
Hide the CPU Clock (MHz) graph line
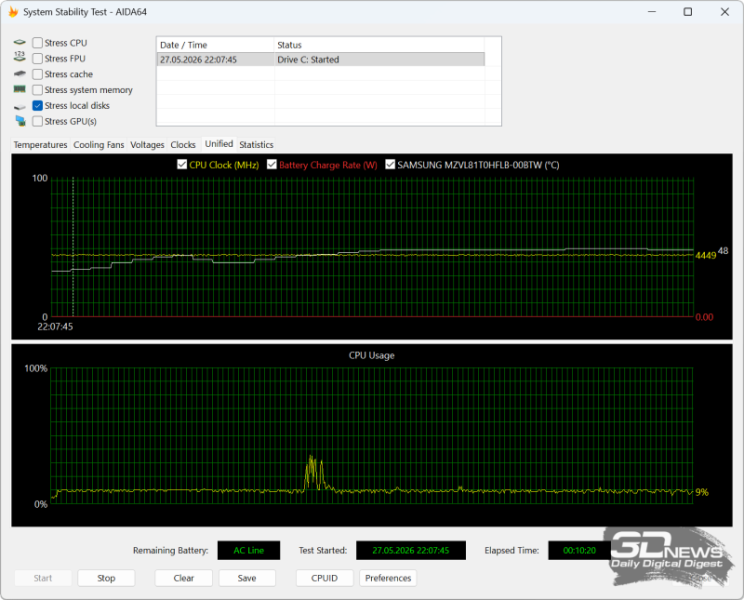click(x=182, y=165)
